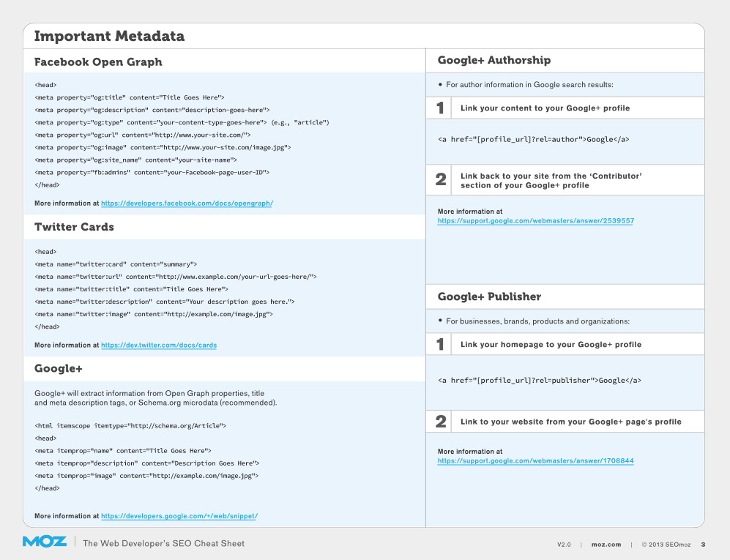The width and height of the screenshot is (730, 560).
Task: Click step 1 number under Google+ Publisher
Action: click(x=440, y=345)
